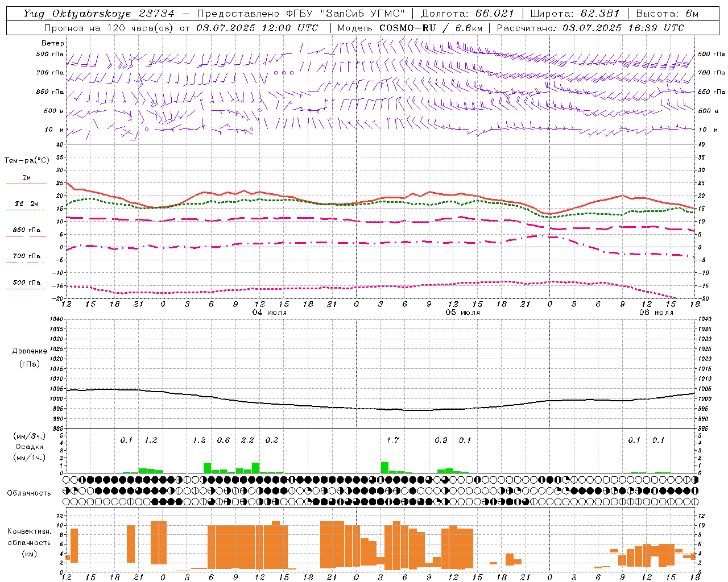Screen dimensions: 728x582
Task: Click the Конвективн. convective cloud label
Action: 29,531
